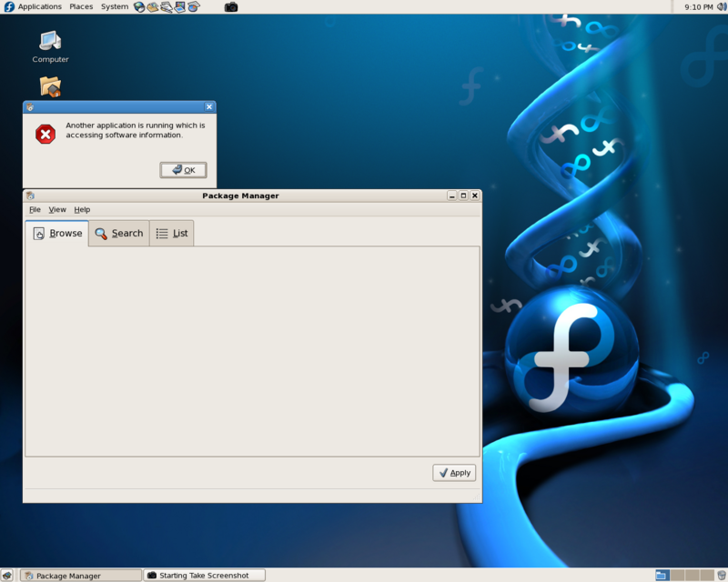Click the Fedora logo in the top panel
Viewport: 728px width, 582px height.
tap(9, 6)
